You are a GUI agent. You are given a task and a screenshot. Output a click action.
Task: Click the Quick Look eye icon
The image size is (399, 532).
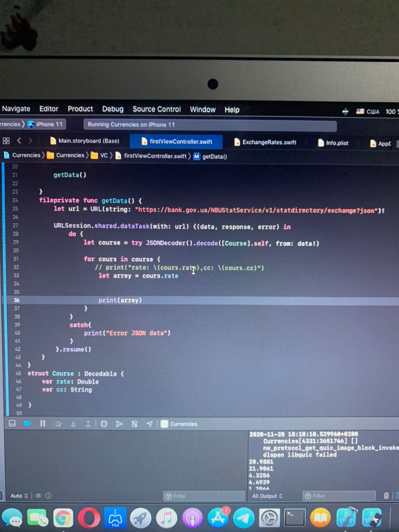[38, 496]
